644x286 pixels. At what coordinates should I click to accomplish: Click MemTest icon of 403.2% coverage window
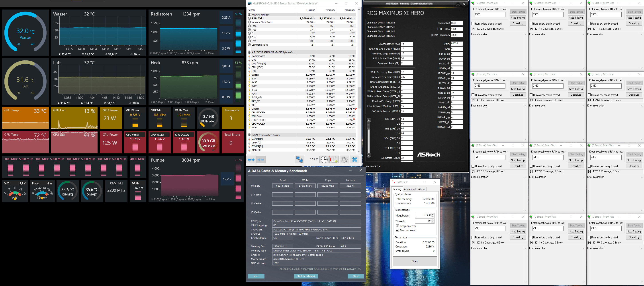(473, 3)
